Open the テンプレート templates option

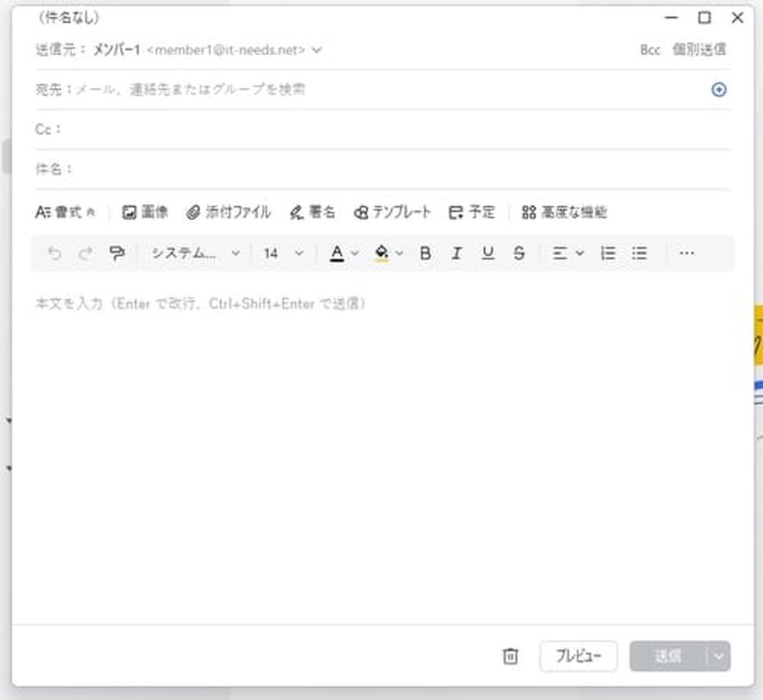[x=393, y=213]
